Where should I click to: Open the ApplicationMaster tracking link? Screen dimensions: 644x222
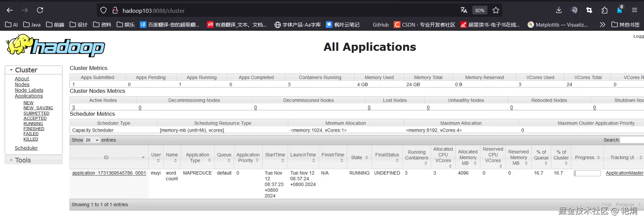(x=625, y=173)
